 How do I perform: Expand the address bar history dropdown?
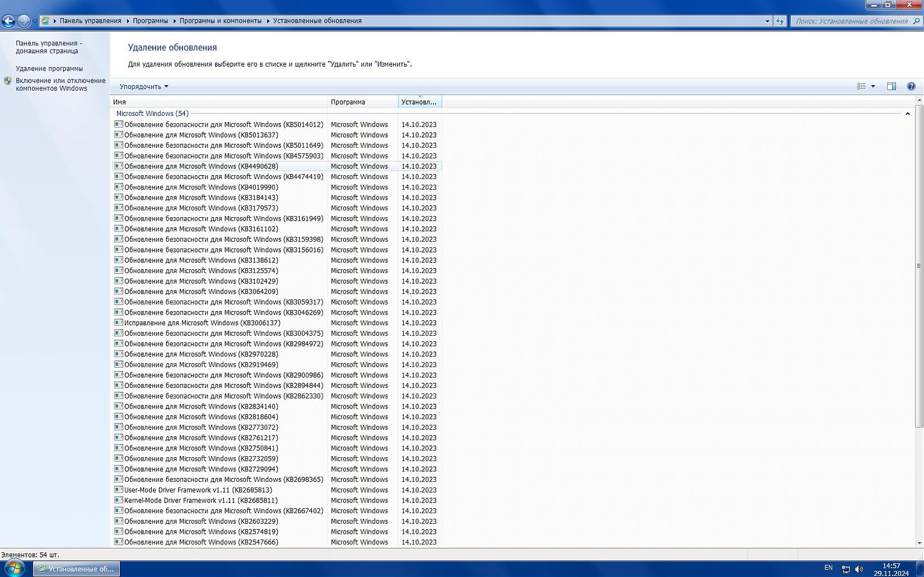click(x=767, y=21)
